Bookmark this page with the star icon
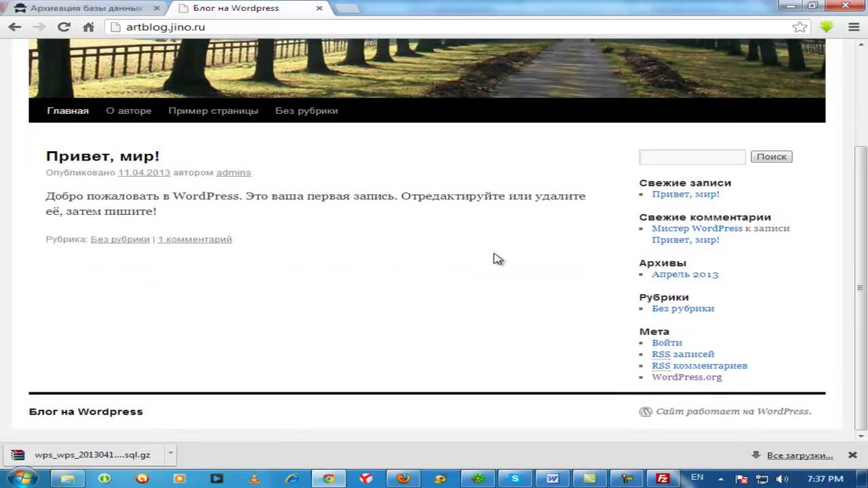Screen dimensions: 868x488 click(800, 27)
